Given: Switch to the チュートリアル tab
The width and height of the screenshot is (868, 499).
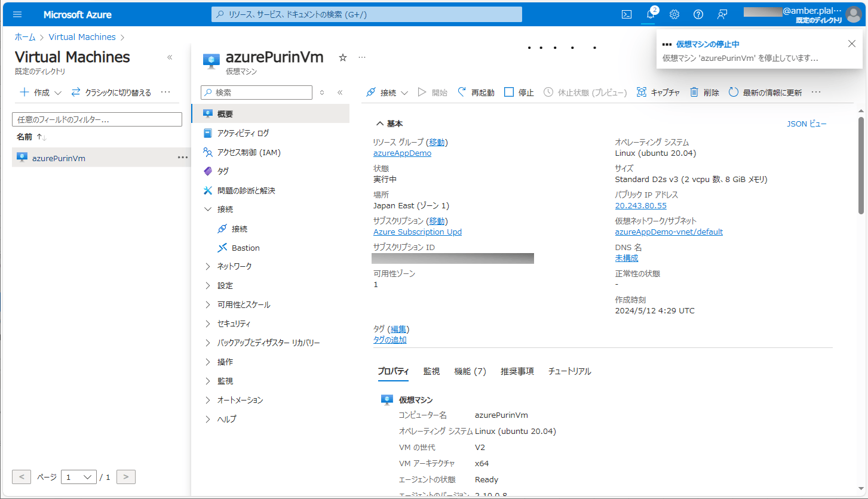Looking at the screenshot, I should [570, 371].
